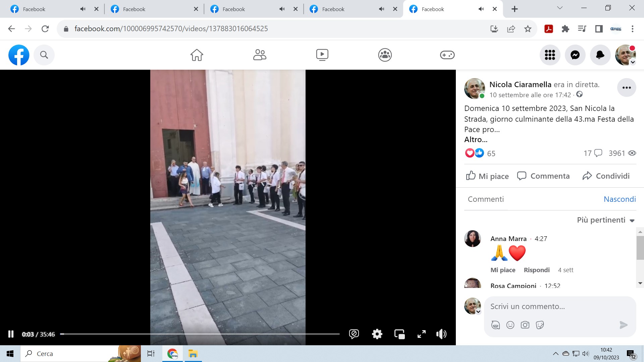Open Nicola Ciaramella profile link
644x362 pixels.
520,84
